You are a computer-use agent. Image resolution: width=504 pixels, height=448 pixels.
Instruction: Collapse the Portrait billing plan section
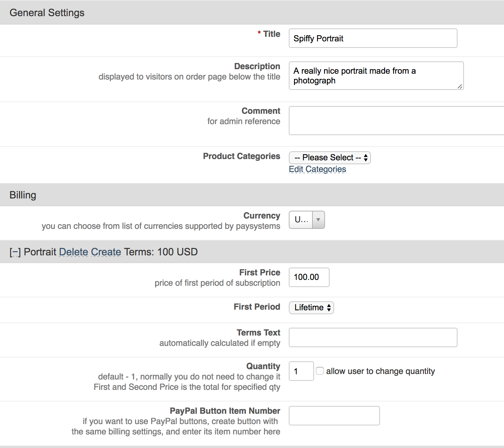coord(15,252)
